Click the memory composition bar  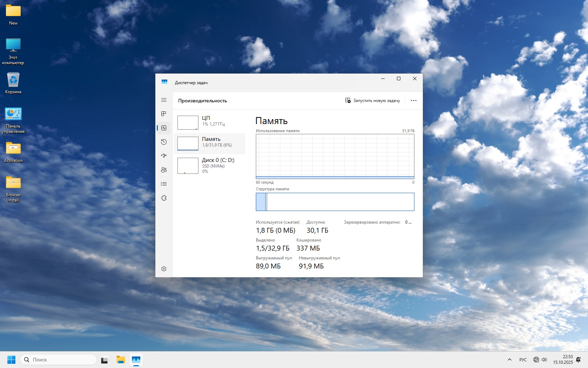[335, 202]
